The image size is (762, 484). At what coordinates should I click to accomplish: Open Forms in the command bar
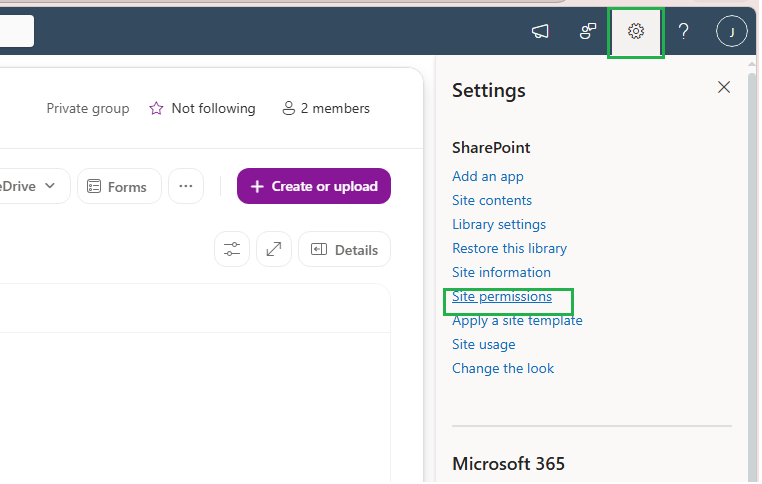point(120,187)
